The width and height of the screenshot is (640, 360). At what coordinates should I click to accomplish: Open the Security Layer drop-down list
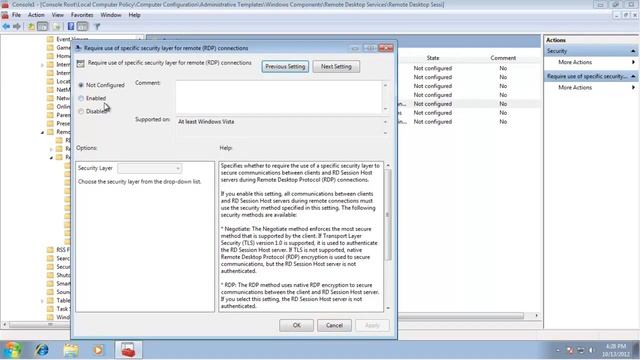pos(149,168)
